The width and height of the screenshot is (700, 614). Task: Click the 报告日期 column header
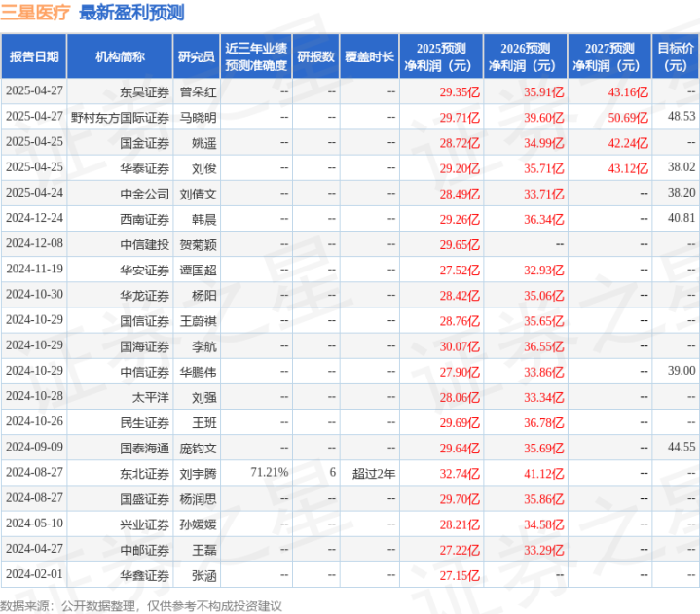point(34,56)
